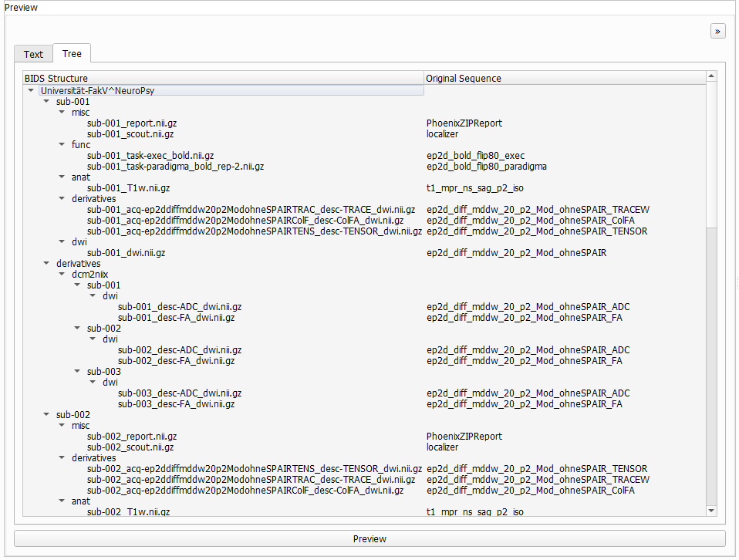Select sub-001_dwi.nii.gz in the tree
739x560 pixels.
(126, 252)
